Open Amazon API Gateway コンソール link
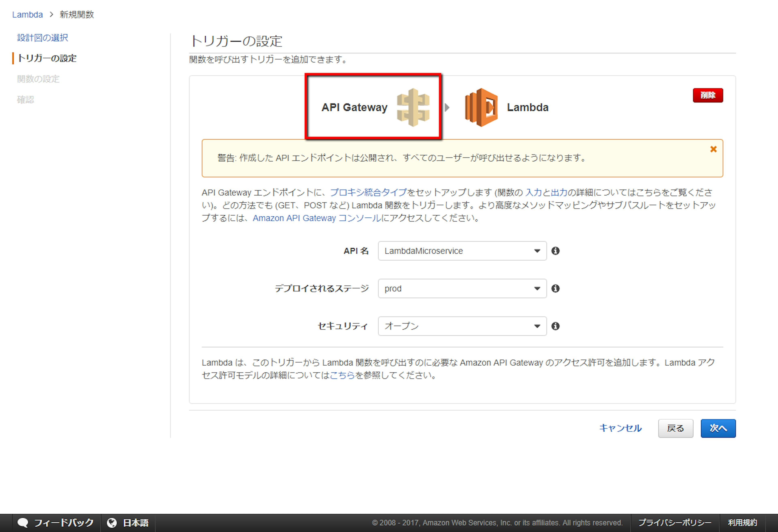The image size is (778, 532). [317, 218]
